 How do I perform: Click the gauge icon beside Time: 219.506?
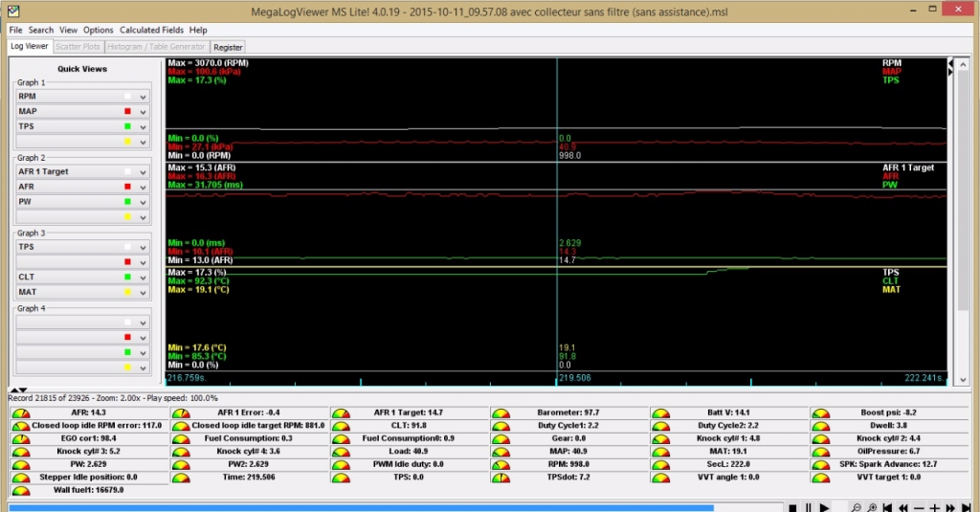point(181,478)
